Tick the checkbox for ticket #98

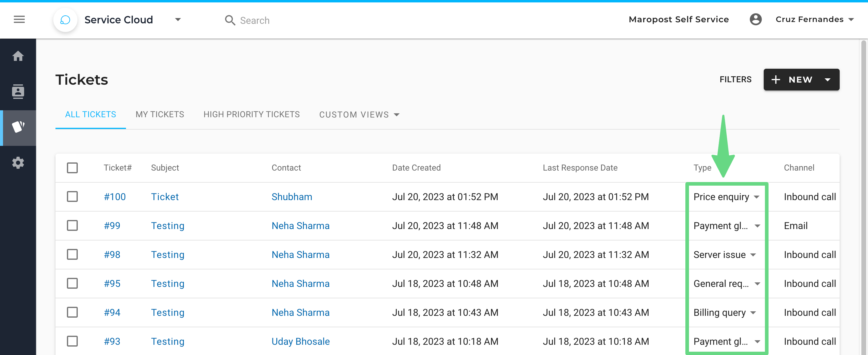[72, 255]
